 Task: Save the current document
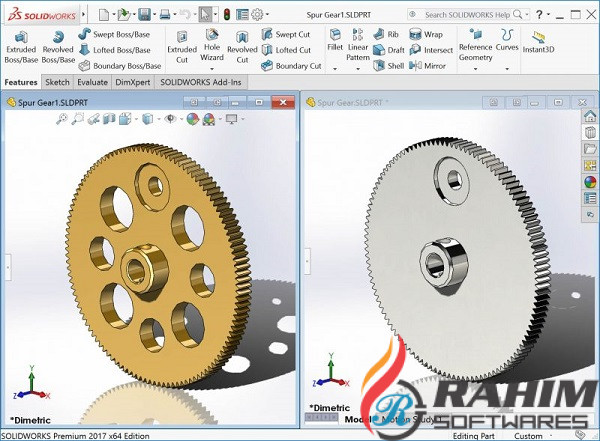coord(145,15)
